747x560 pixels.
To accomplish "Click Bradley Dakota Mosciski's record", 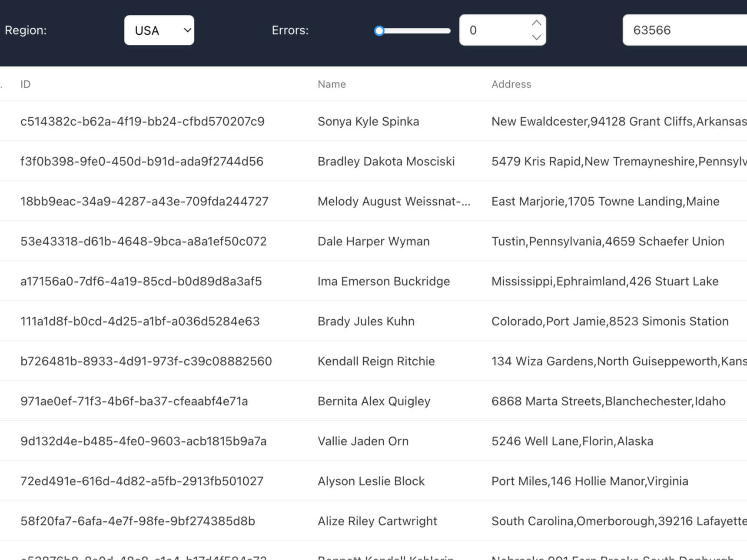I will click(x=386, y=161).
